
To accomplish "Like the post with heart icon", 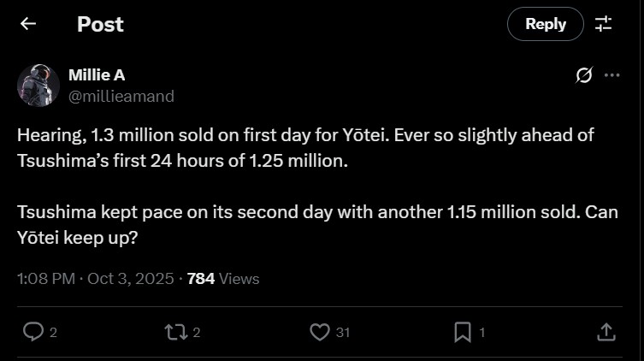I will [319, 332].
